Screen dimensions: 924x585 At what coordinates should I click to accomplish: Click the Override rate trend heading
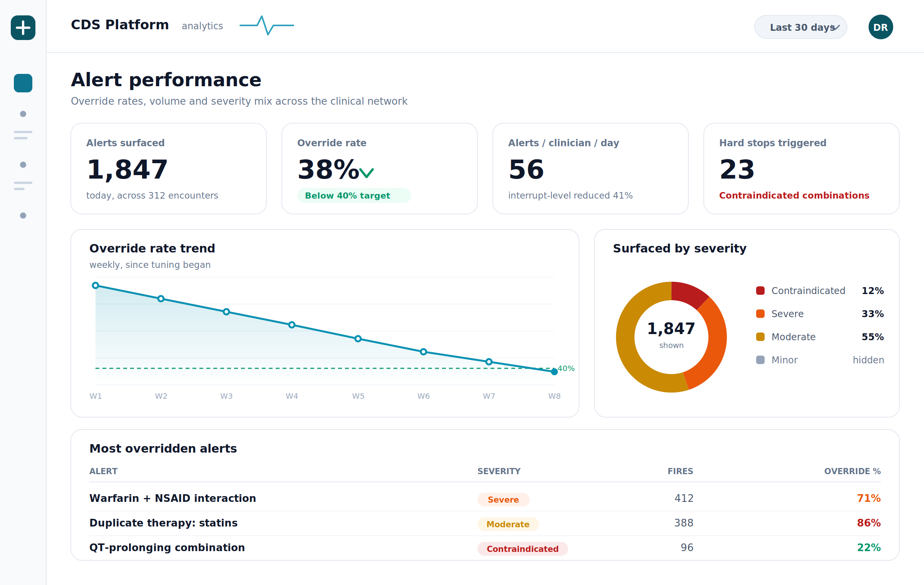152,248
